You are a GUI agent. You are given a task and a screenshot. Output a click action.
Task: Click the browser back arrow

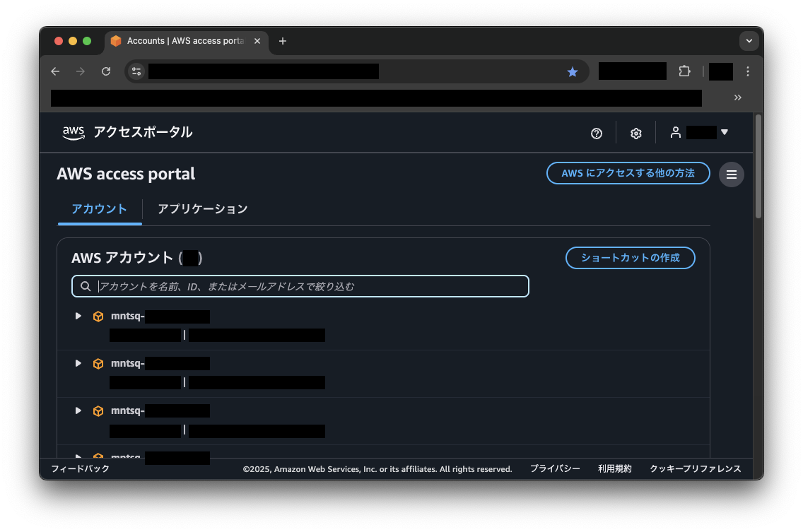55,71
